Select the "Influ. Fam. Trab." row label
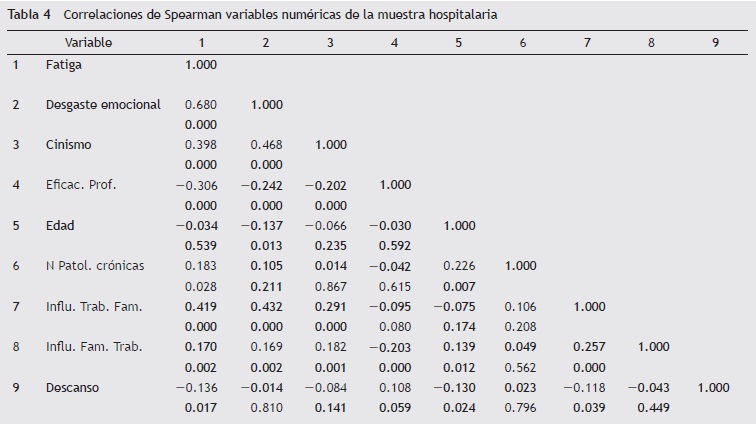The width and height of the screenshot is (756, 424). [x=94, y=347]
